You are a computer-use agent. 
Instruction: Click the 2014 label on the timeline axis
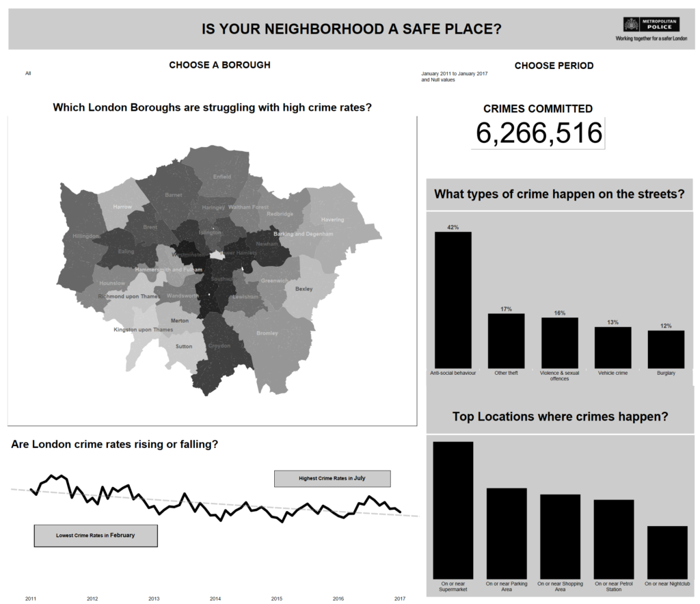click(215, 598)
